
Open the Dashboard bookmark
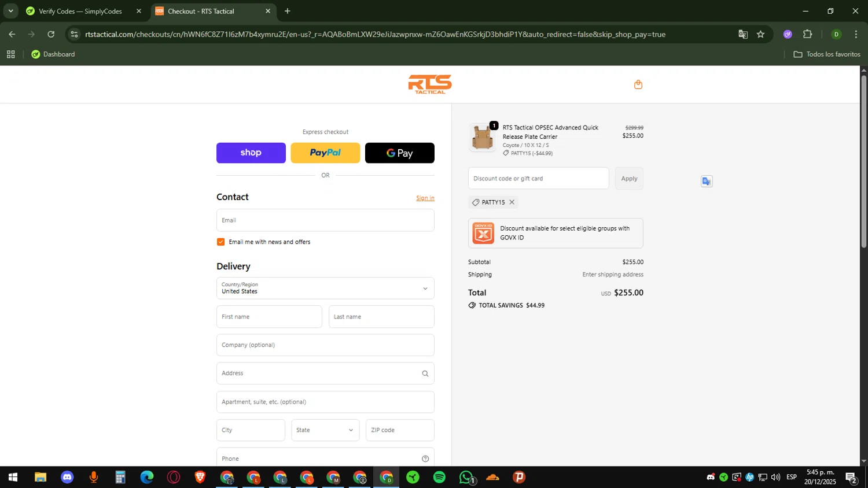pos(53,54)
